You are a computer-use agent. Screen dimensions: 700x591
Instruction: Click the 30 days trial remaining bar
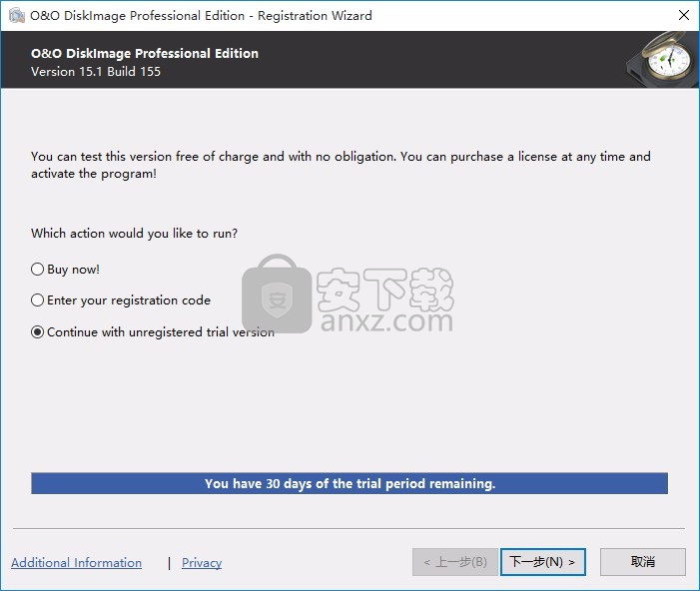[x=350, y=483]
